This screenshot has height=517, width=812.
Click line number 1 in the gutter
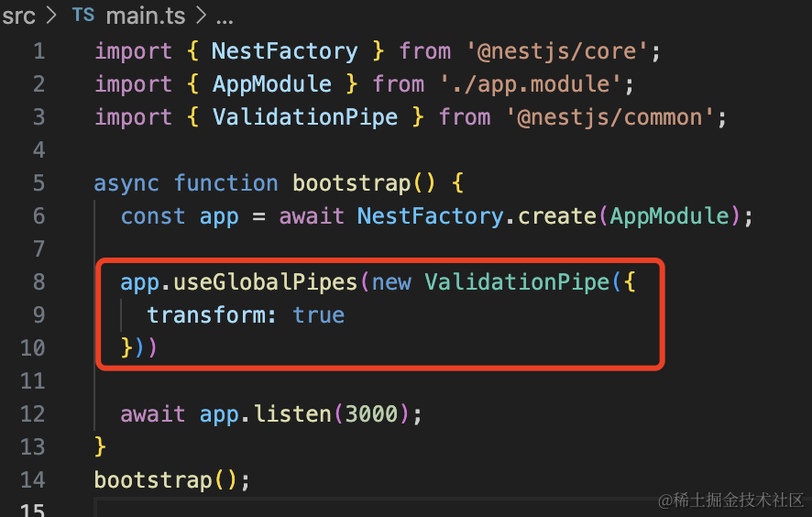38,51
